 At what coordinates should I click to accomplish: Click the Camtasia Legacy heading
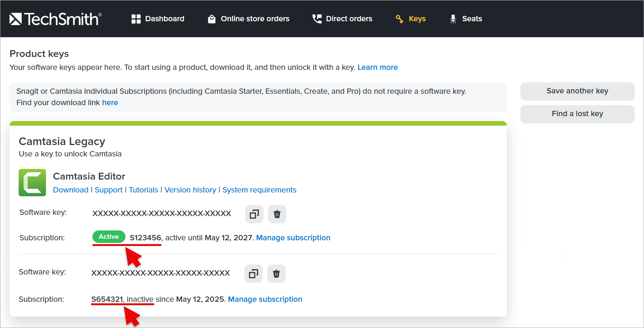click(62, 142)
